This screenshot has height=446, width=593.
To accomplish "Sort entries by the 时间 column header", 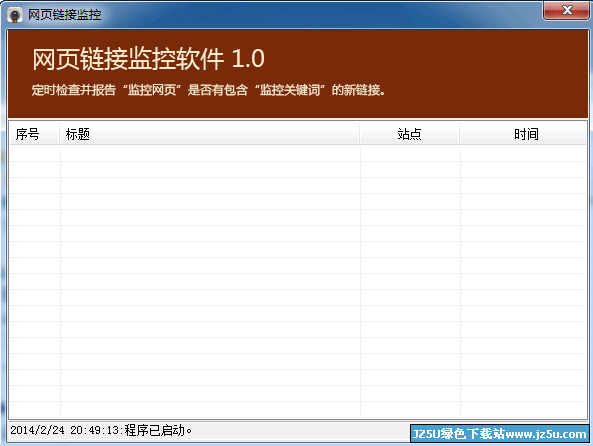I will tap(523, 134).
